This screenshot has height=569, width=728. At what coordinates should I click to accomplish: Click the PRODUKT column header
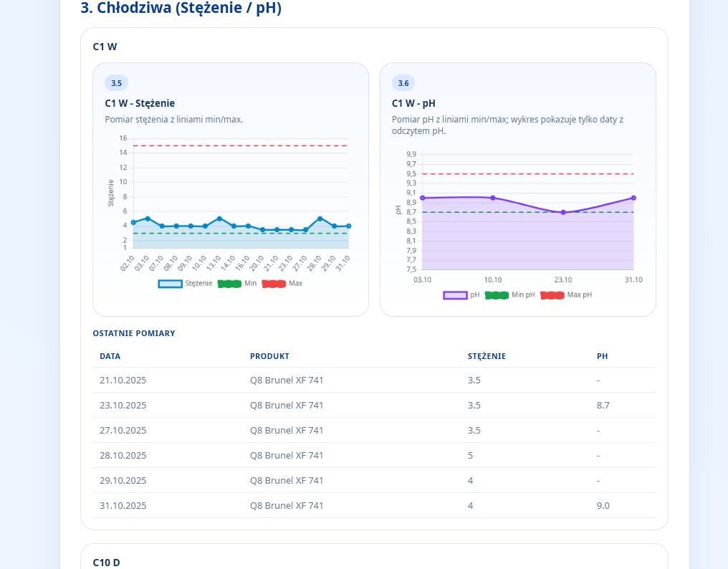pos(269,356)
